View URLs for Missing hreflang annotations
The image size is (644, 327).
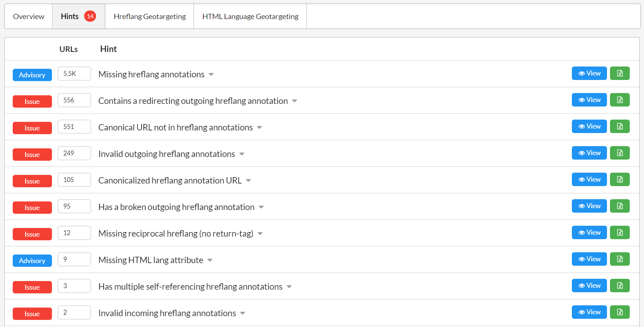[x=589, y=73]
